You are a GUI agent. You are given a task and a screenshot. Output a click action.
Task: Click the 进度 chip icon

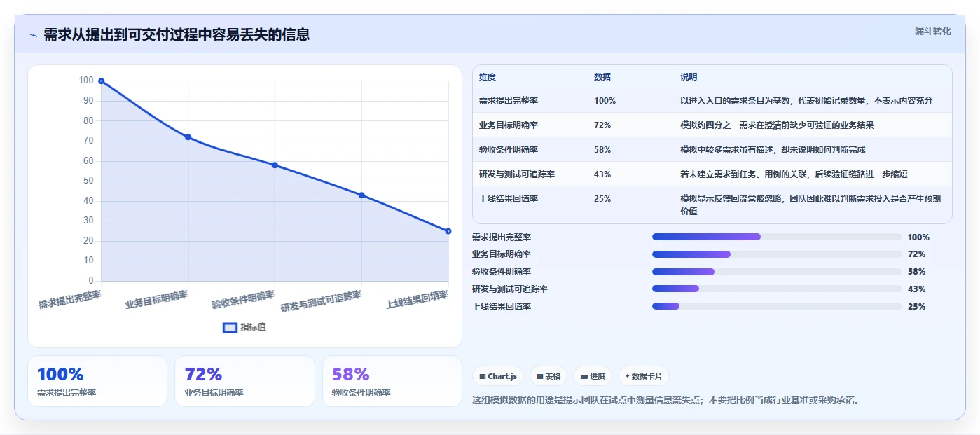coord(584,376)
